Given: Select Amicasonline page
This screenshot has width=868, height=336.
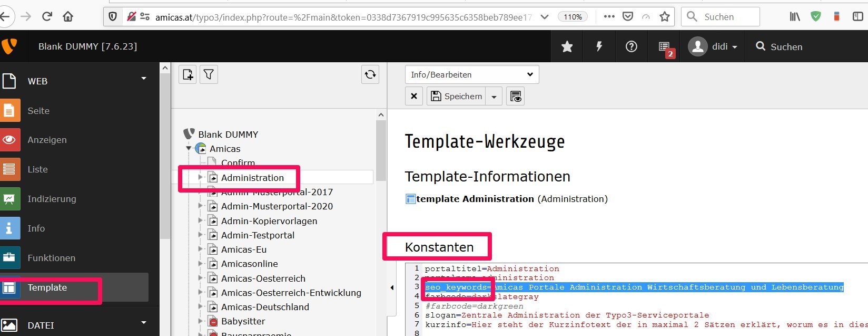Looking at the screenshot, I should click(x=250, y=264).
